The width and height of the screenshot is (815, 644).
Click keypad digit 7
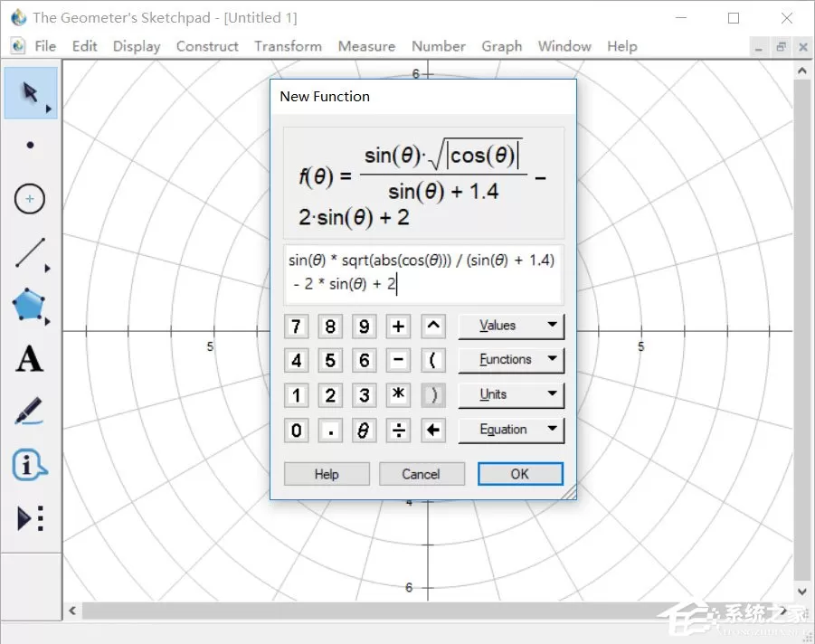297,327
